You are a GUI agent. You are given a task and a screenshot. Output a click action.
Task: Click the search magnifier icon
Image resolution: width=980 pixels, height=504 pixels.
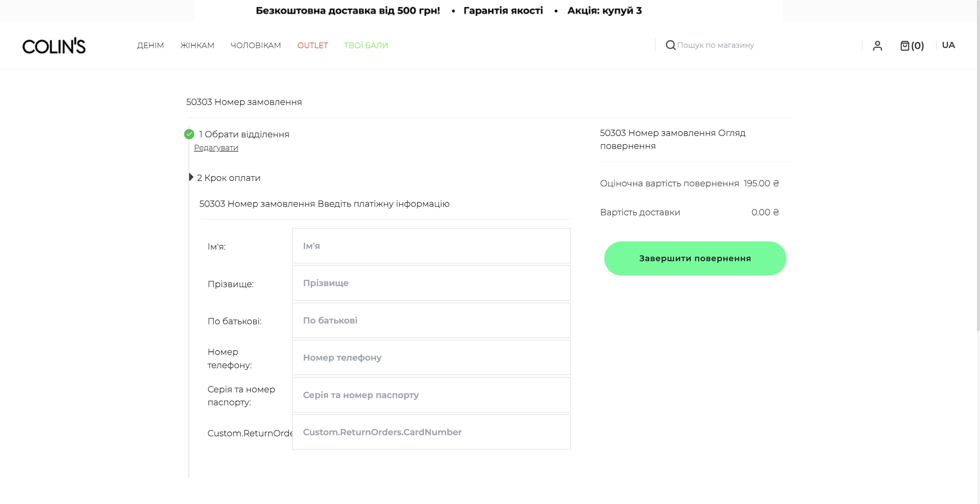pyautogui.click(x=670, y=45)
